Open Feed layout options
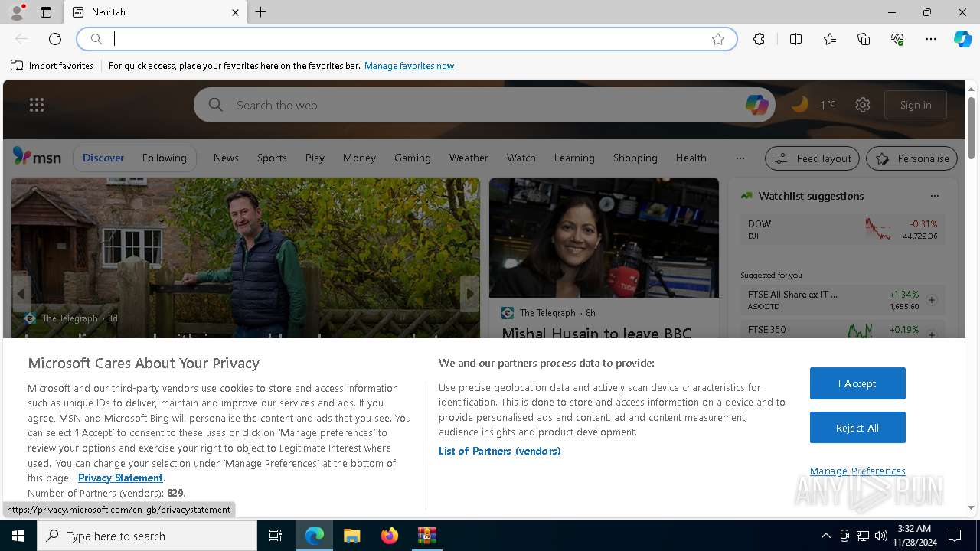The image size is (980, 551). (812, 158)
